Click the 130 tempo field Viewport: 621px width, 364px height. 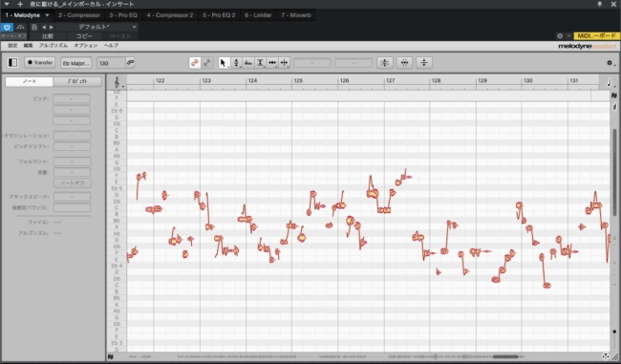pyautogui.click(x=111, y=63)
